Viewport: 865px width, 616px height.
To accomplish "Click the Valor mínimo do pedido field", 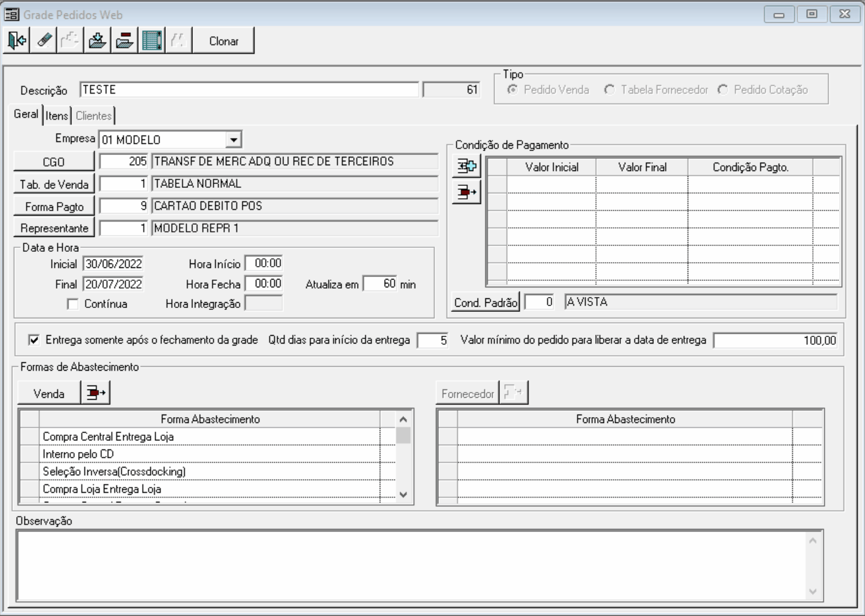I will (x=775, y=340).
